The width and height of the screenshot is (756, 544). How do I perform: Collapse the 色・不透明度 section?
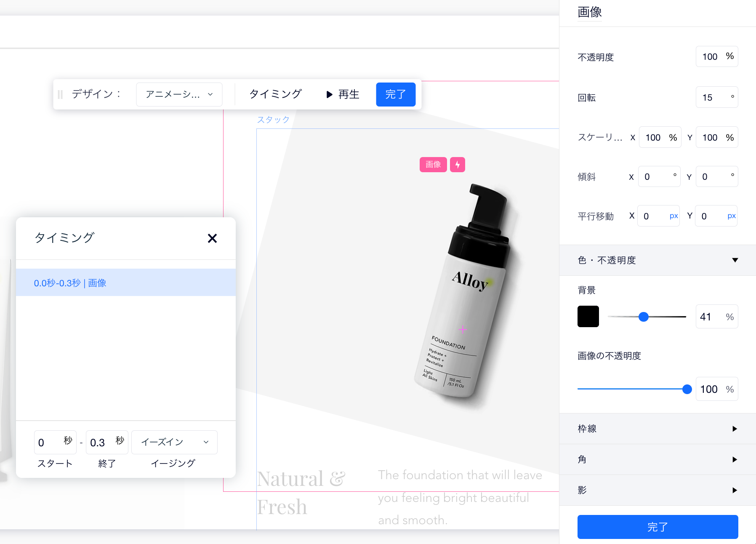click(658, 260)
